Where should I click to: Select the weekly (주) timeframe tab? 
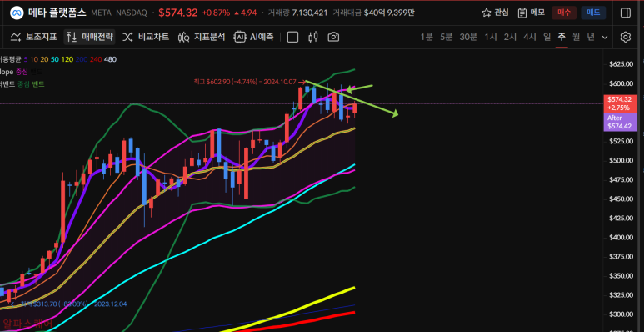coord(562,37)
